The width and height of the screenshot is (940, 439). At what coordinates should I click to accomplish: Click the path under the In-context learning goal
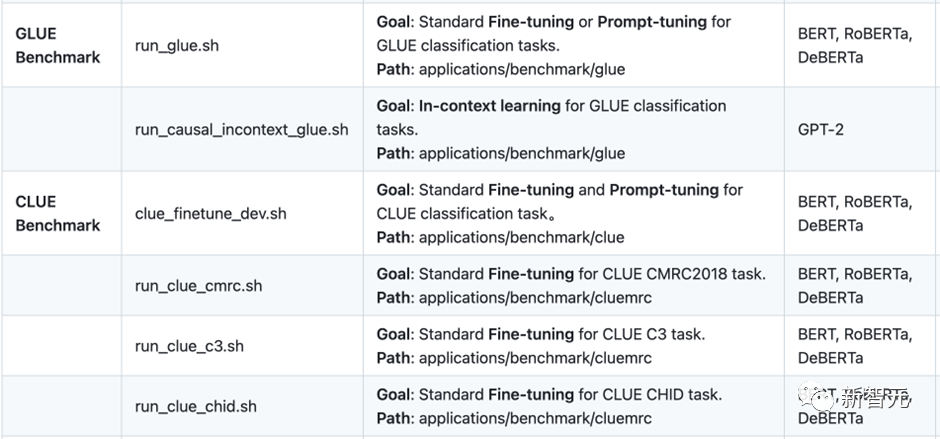pos(521,153)
